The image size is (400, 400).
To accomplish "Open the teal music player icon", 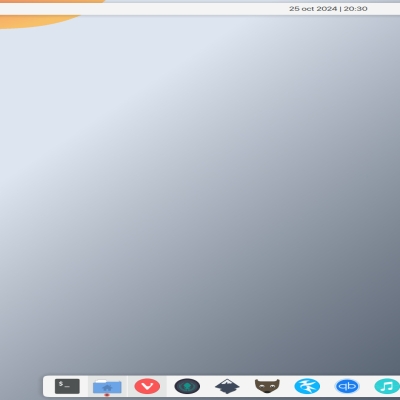I will 387,386.
